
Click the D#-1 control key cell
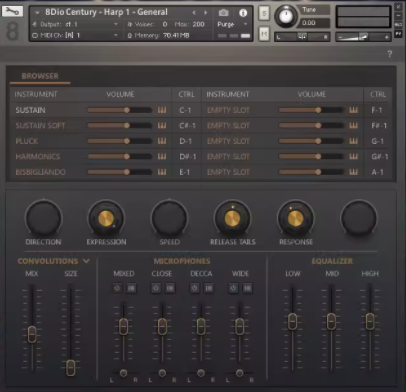[187, 156]
